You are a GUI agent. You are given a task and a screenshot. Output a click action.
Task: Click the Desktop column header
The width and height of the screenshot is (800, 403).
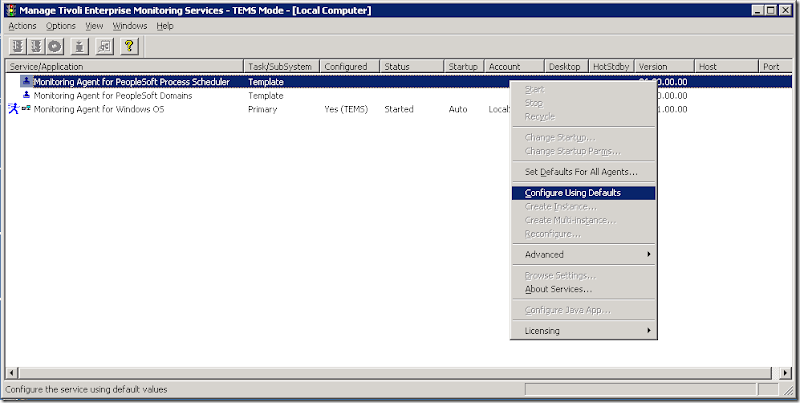[x=566, y=66]
